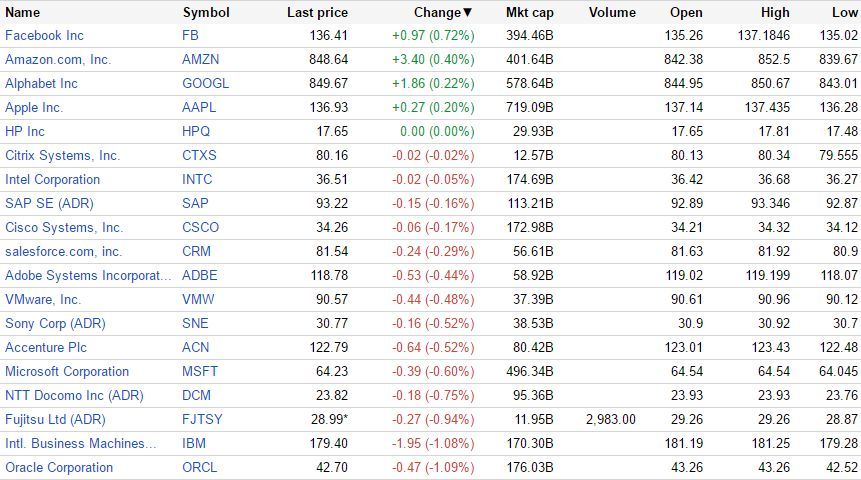The image size is (861, 480).
Task: Open the Microsoft Corporation link
Action: point(67,371)
